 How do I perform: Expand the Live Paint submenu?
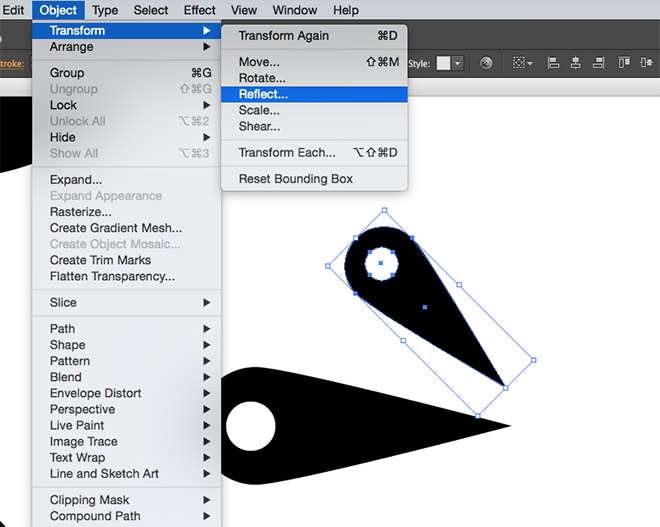click(x=127, y=425)
